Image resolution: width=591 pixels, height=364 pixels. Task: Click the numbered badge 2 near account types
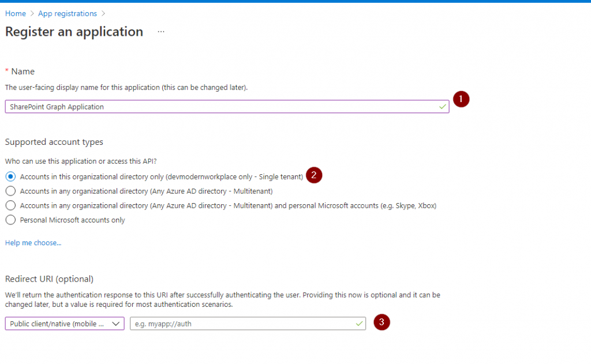tap(314, 175)
